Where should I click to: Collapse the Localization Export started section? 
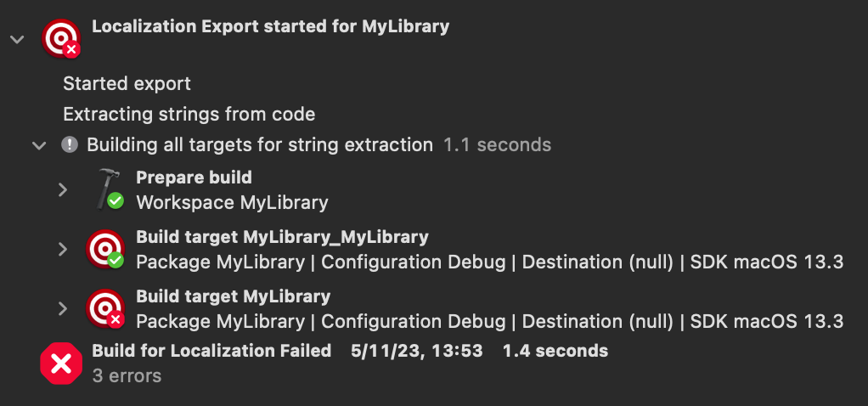coord(14,40)
